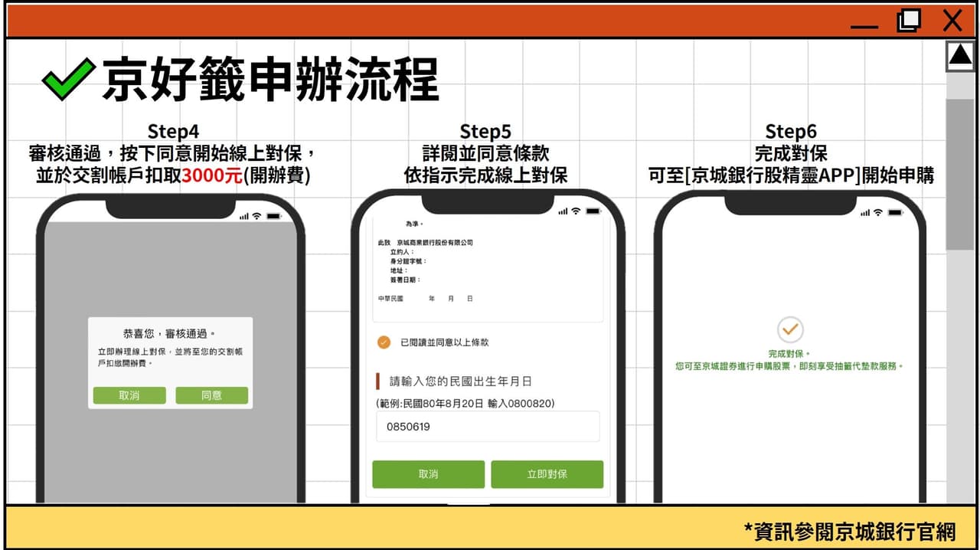Click the orange completion check circle icon

(790, 330)
